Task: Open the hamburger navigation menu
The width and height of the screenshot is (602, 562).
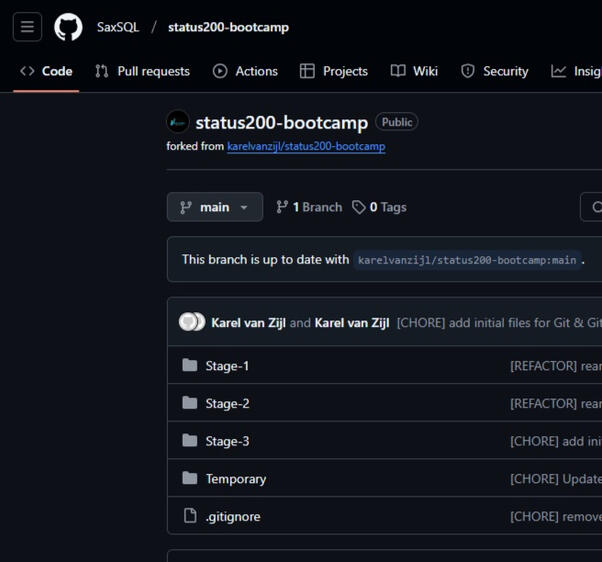Action: pos(27,27)
